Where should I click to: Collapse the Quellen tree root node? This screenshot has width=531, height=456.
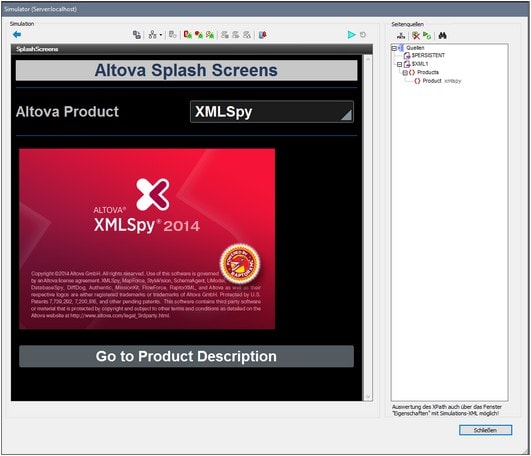pyautogui.click(x=394, y=48)
